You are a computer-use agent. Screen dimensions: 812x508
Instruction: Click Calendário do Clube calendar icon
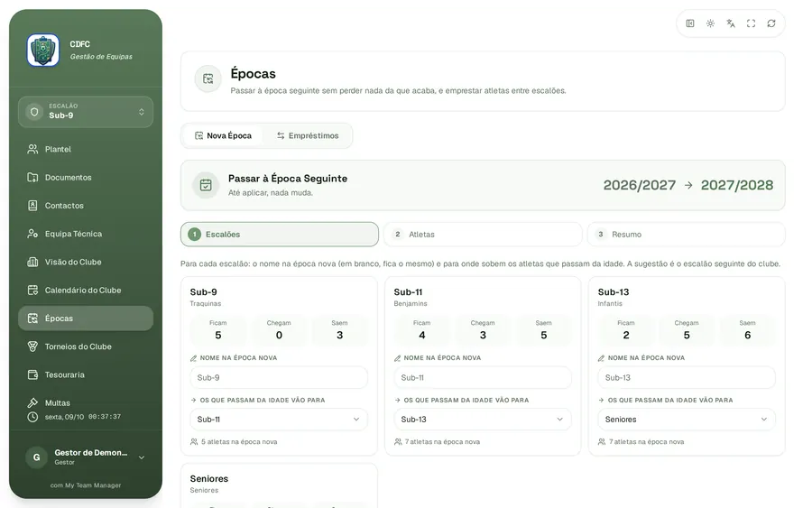[x=32, y=290]
